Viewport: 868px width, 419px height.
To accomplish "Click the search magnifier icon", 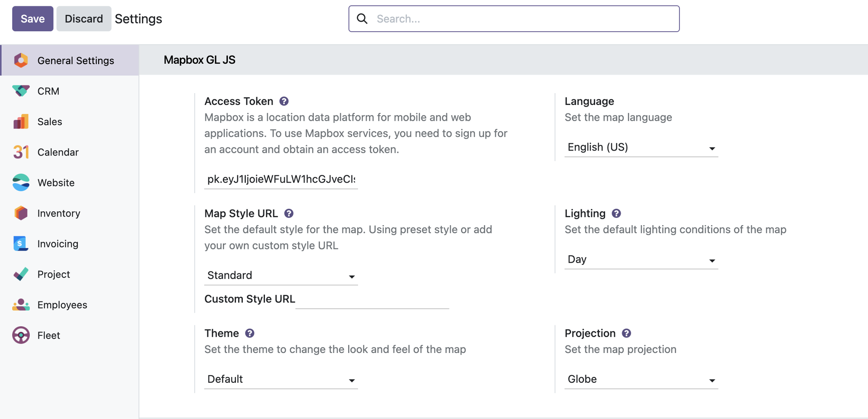I will (362, 19).
